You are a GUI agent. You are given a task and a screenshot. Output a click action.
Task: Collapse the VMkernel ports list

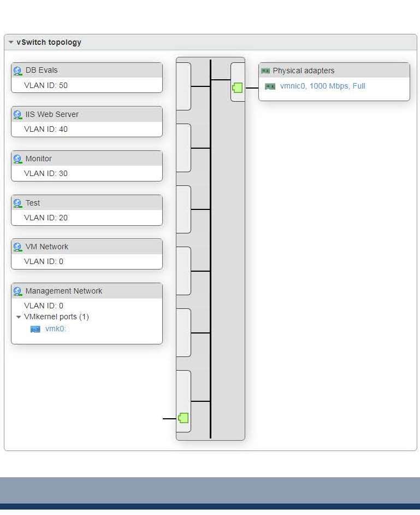pos(19,317)
